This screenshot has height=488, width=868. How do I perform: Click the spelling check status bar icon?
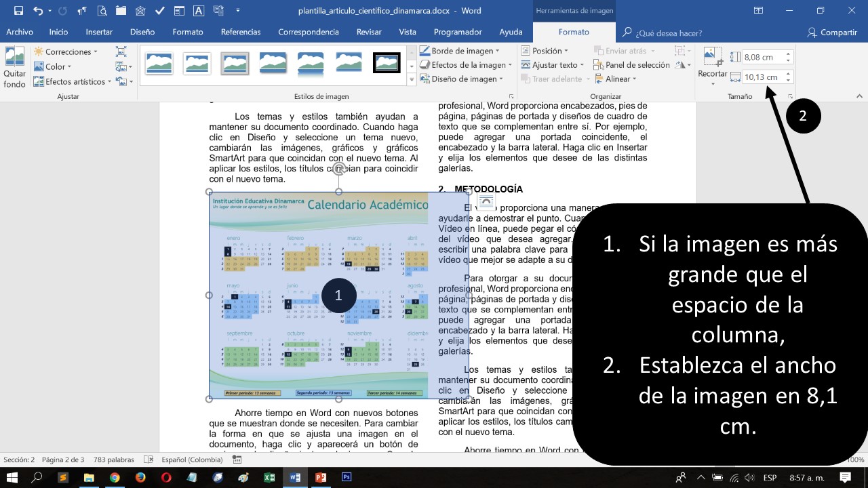[x=149, y=460]
